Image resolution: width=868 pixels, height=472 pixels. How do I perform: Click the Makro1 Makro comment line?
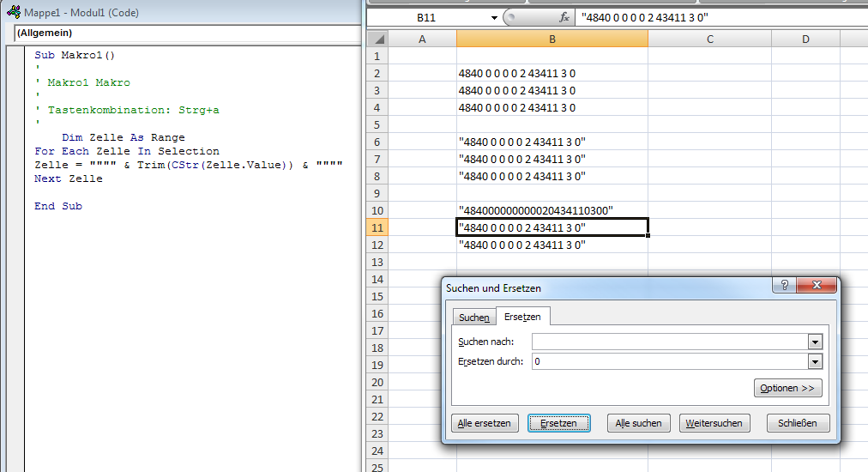pyautogui.click(x=83, y=82)
